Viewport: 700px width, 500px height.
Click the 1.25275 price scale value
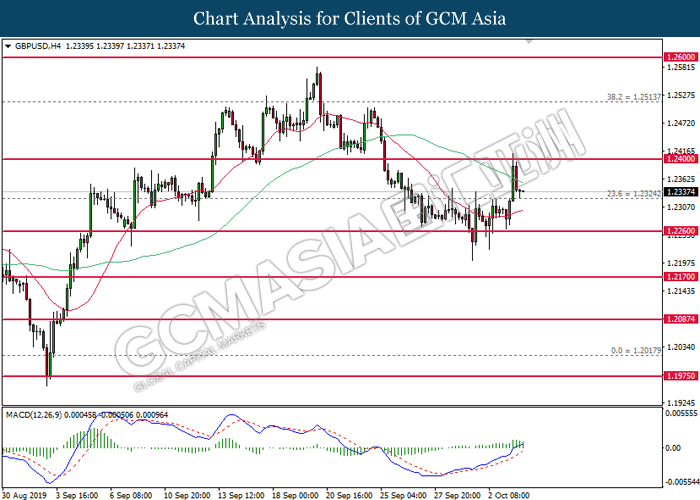click(681, 95)
